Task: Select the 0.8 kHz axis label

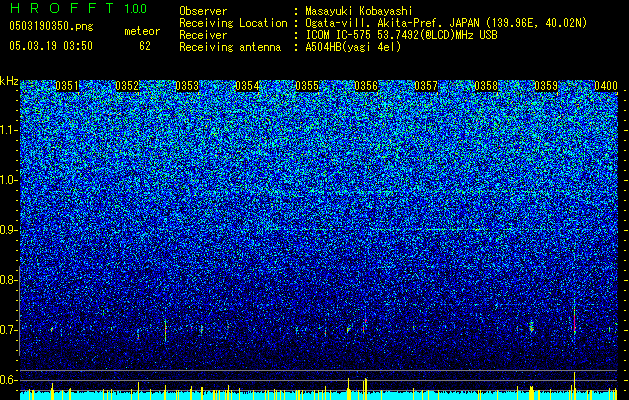Action: point(8,280)
